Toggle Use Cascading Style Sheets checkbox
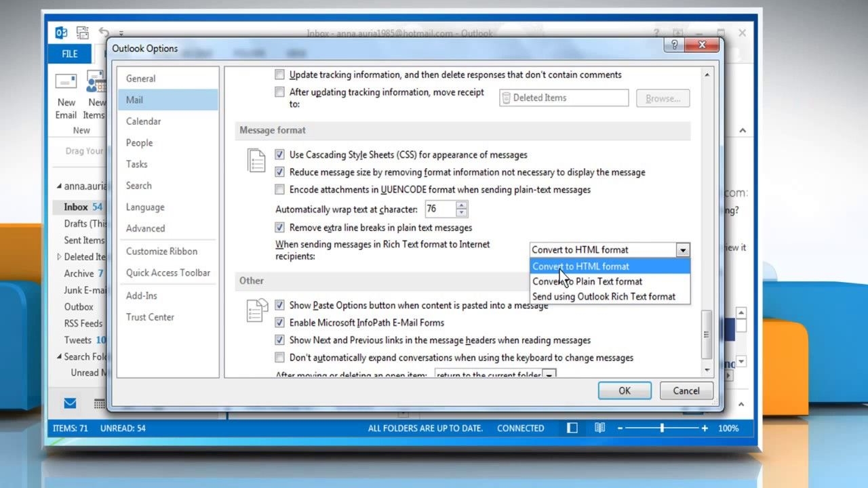 (279, 155)
